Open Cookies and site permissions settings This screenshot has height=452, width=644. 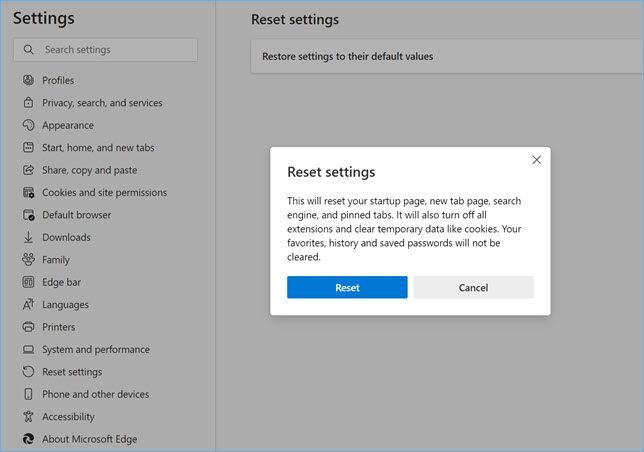pos(104,193)
